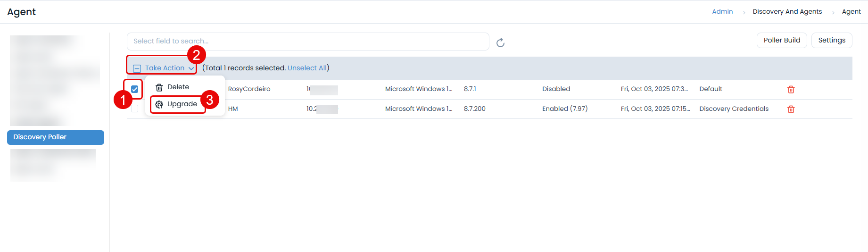Go to Admin in the breadcrumb
This screenshot has height=252, width=868.
point(722,12)
